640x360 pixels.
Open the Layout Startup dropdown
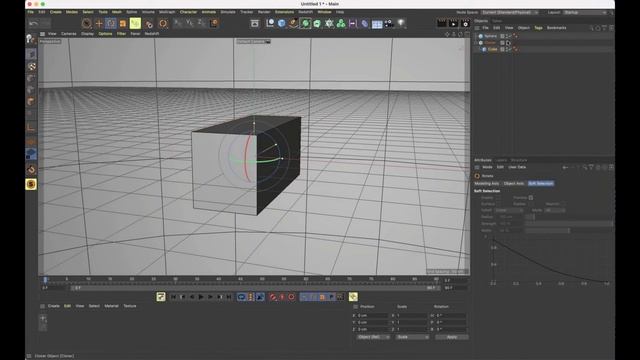(x=585, y=13)
